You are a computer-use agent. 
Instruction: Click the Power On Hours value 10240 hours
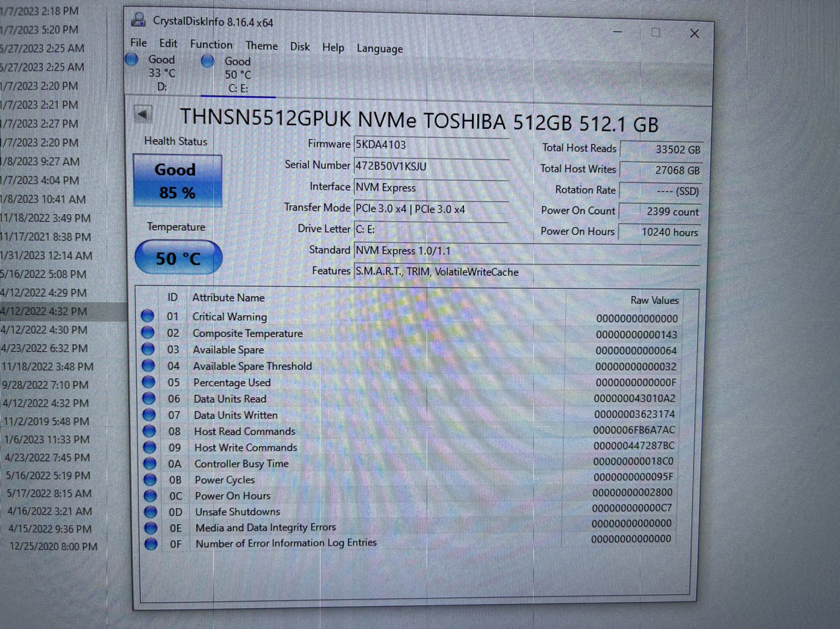(x=661, y=232)
